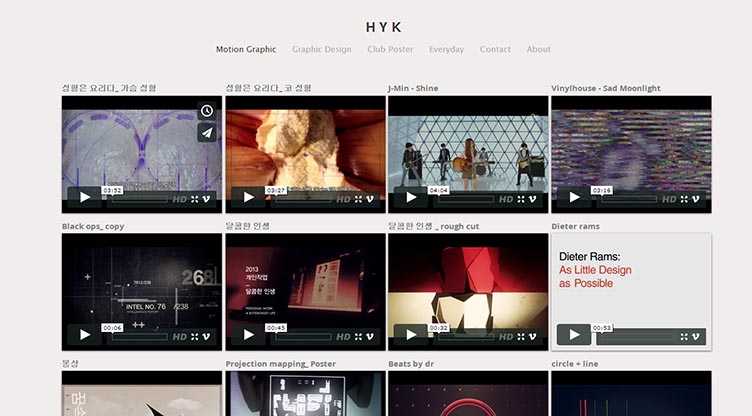Open the Contact page
Image resolution: width=752 pixels, height=416 pixels.
pos(495,49)
